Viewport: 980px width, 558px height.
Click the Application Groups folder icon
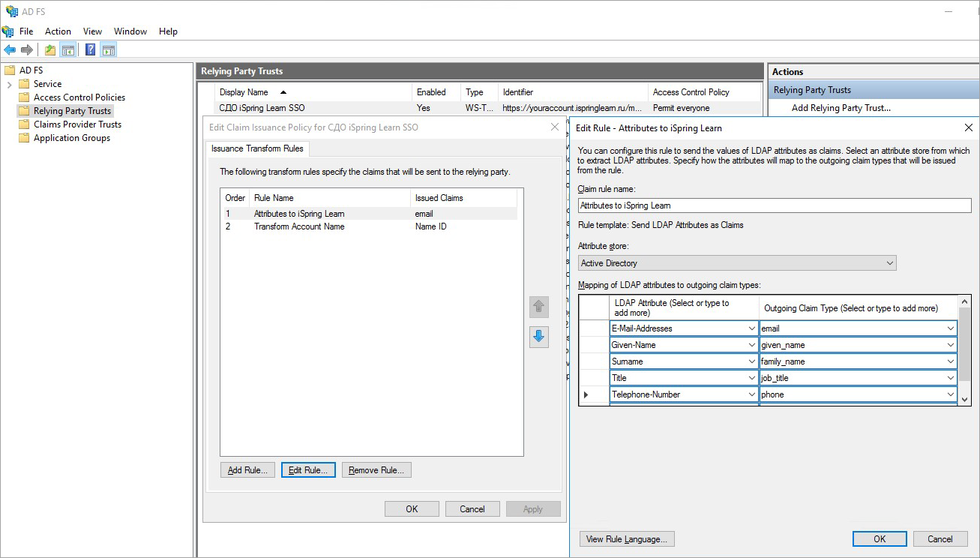[24, 138]
